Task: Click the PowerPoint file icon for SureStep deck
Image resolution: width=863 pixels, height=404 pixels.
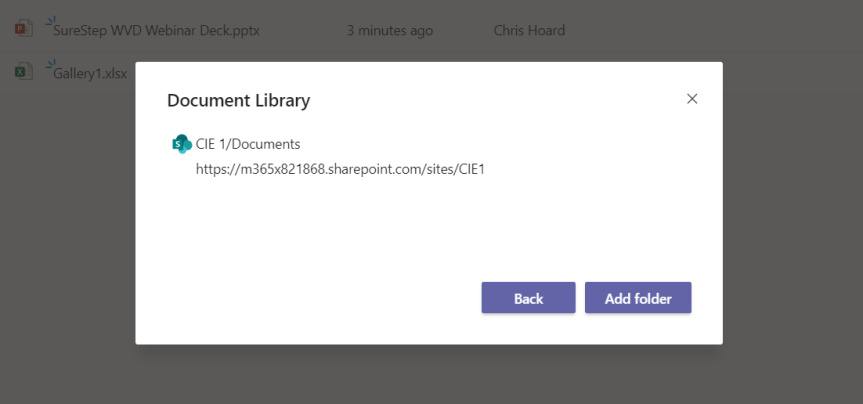Action: [23, 29]
